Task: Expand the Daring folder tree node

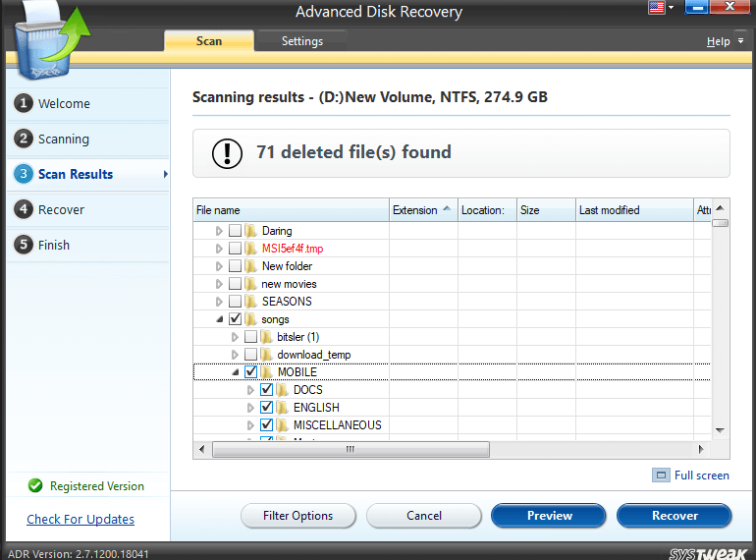Action: 220,231
